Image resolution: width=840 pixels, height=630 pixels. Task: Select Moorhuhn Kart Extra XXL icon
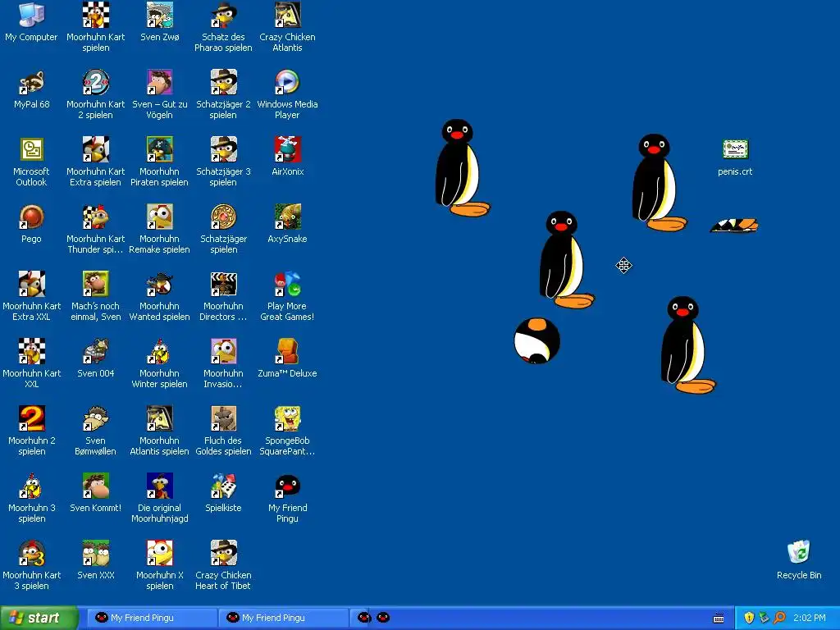point(31,284)
